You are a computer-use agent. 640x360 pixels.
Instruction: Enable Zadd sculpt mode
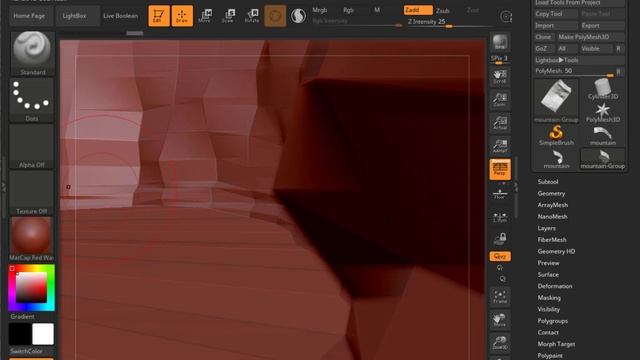pyautogui.click(x=418, y=10)
